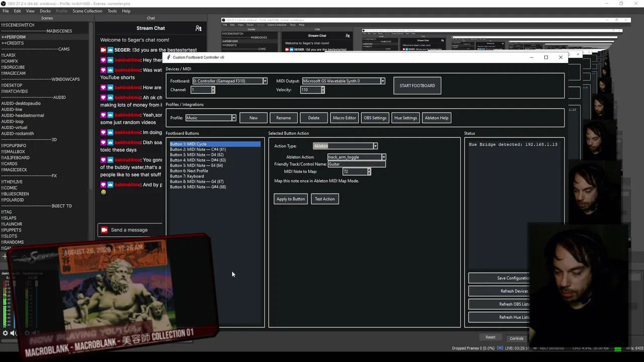
Task: Open the View menu in OBS
Action: coord(30,11)
